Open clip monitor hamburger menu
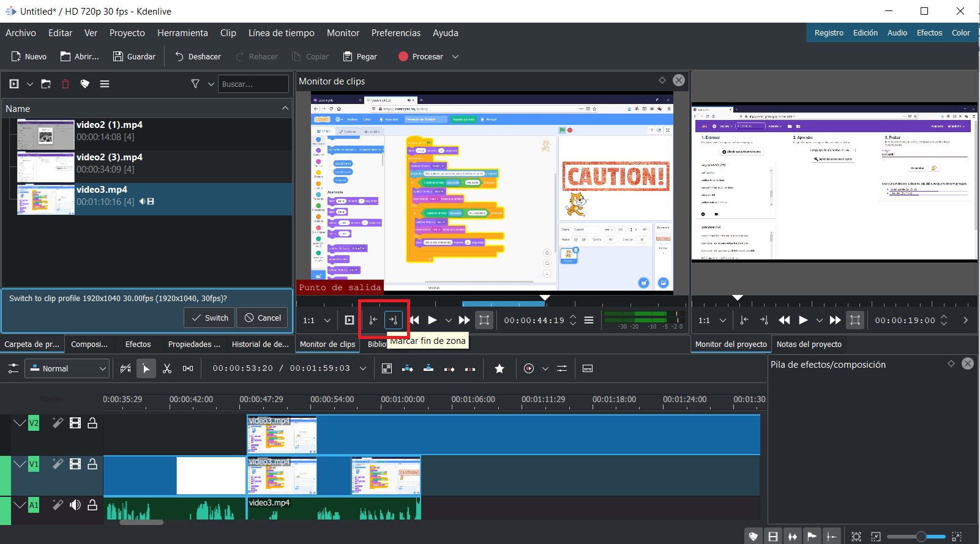This screenshot has height=544, width=980. [589, 320]
